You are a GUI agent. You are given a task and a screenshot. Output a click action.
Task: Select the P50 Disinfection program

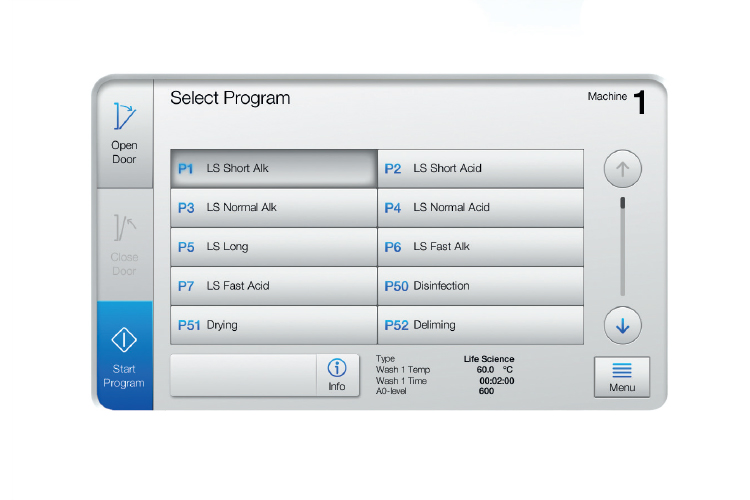[x=480, y=286]
